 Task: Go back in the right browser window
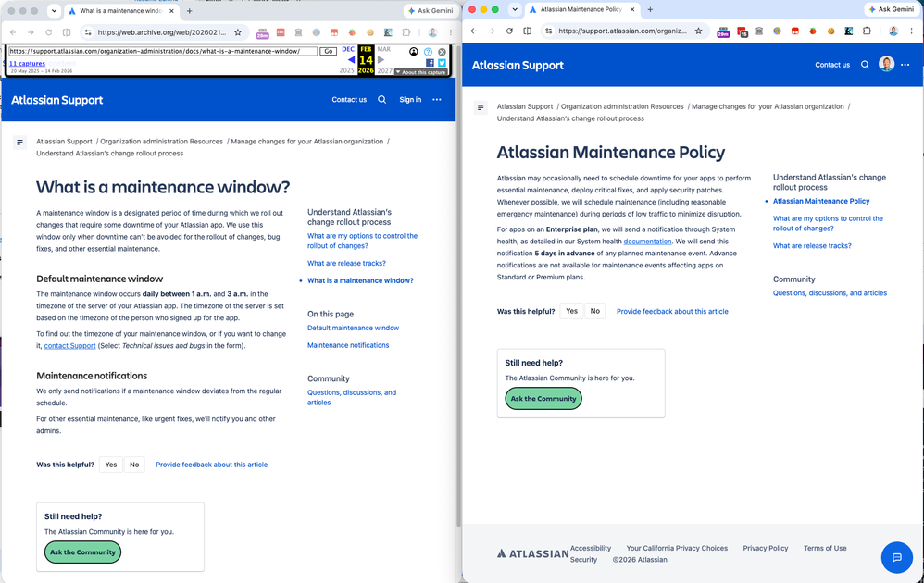point(474,31)
